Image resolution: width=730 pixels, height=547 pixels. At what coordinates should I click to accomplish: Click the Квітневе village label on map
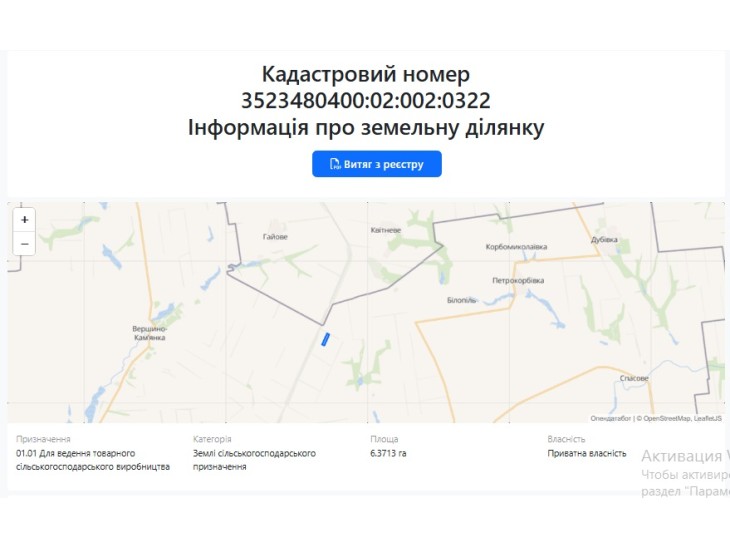(x=385, y=230)
